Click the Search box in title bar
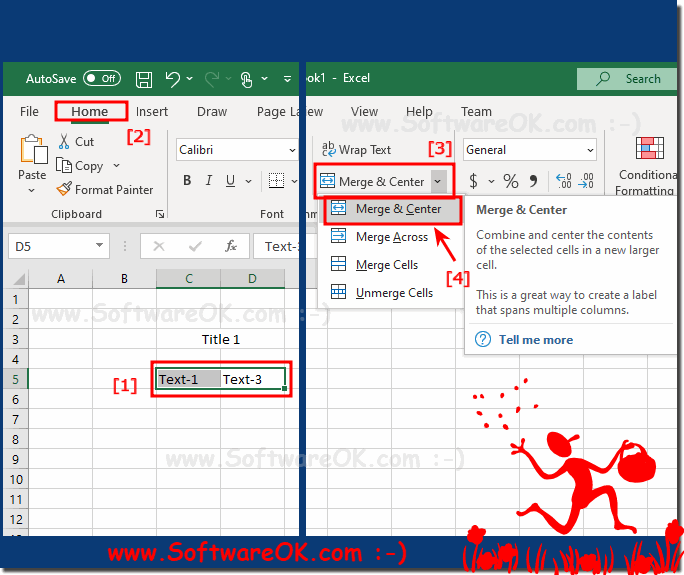This screenshot has width=684, height=575. click(627, 79)
